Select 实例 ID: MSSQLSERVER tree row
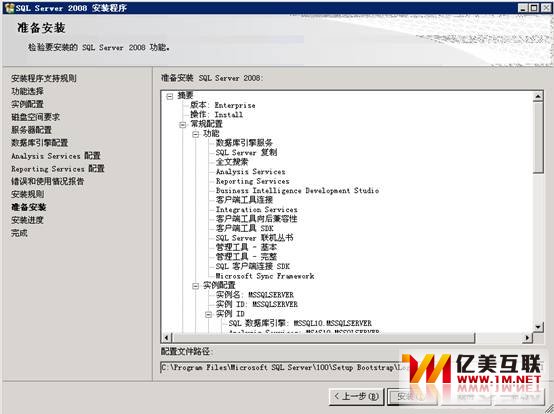554x414 pixels. pyautogui.click(x=257, y=304)
